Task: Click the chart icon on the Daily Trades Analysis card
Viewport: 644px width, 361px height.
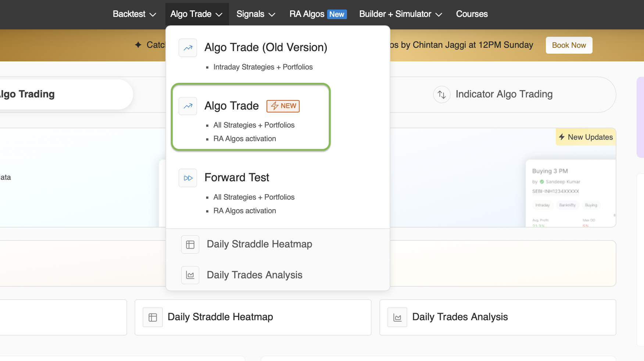Action: [x=397, y=317]
